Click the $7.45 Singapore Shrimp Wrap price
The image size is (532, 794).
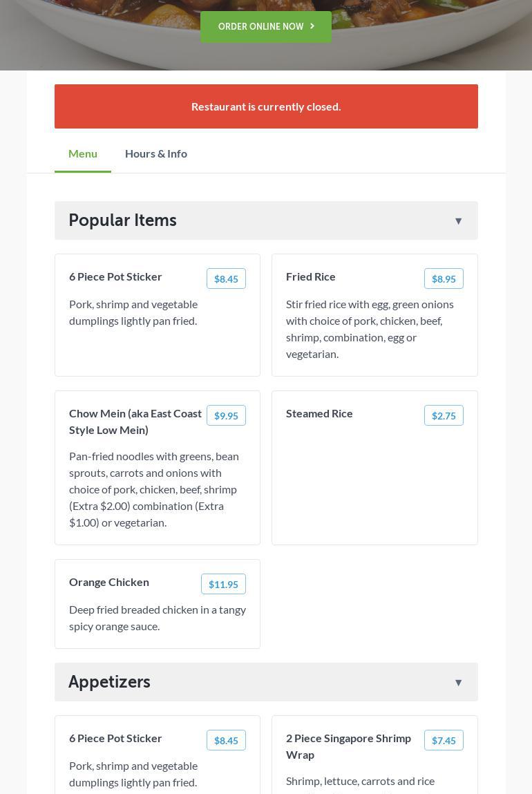click(444, 740)
